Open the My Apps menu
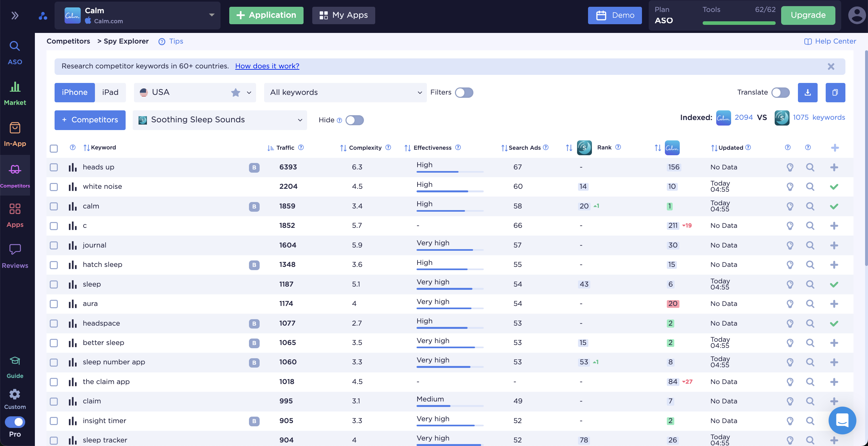This screenshot has width=868, height=446. [343, 15]
